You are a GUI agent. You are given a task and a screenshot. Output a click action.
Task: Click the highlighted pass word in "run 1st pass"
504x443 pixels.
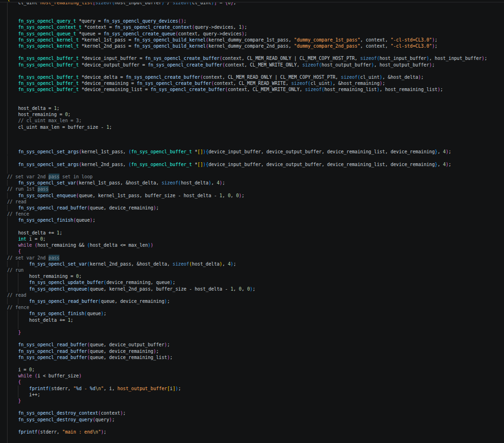coord(43,189)
